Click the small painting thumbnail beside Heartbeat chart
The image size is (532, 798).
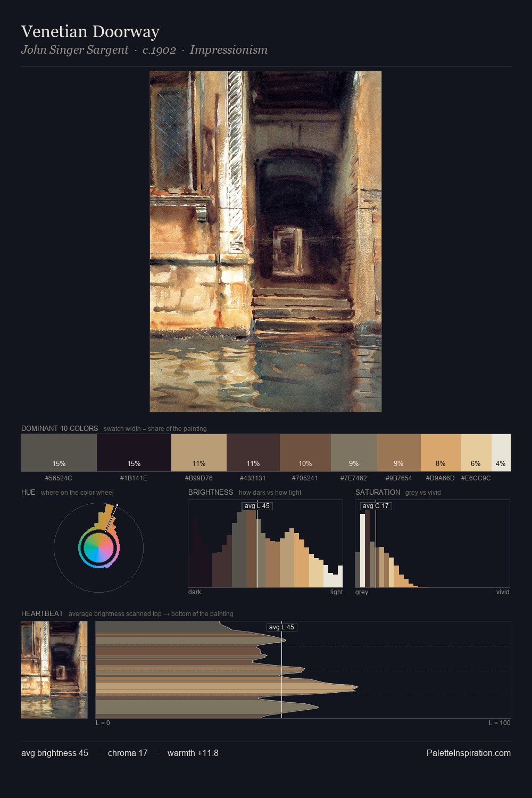coord(54,670)
